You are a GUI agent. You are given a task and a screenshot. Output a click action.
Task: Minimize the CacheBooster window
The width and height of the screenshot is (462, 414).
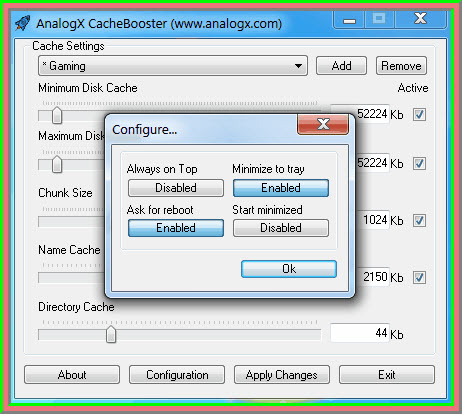(349, 20)
